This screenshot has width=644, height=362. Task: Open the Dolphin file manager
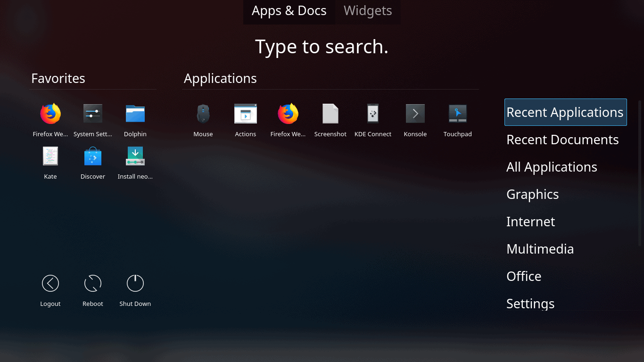click(135, 114)
